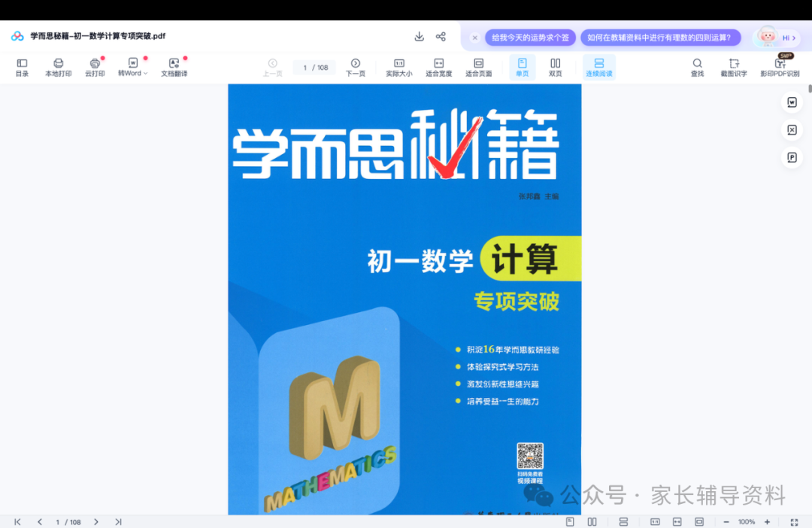Jump to first page in bottom bar
Screen dimensions: 812x528
pyautogui.click(x=17, y=522)
